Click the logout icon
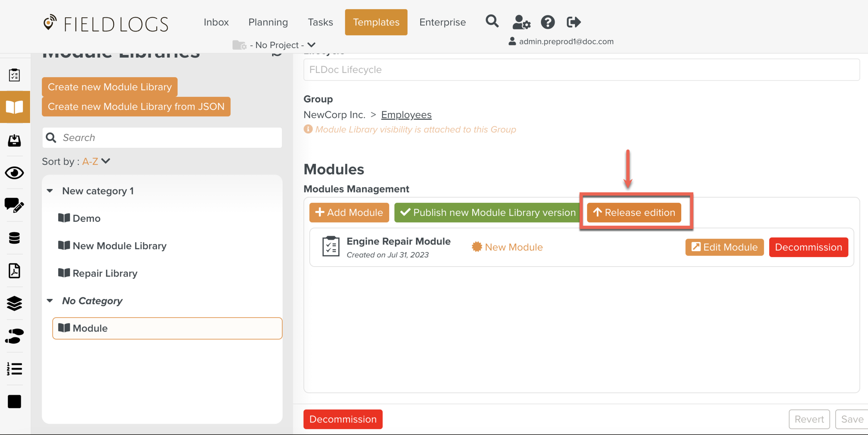868x435 pixels. (573, 22)
